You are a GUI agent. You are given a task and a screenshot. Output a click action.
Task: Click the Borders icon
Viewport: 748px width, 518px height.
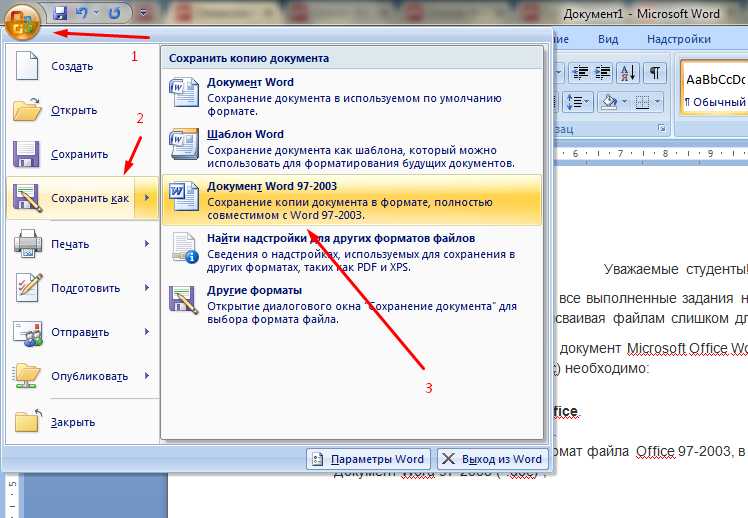click(x=643, y=102)
